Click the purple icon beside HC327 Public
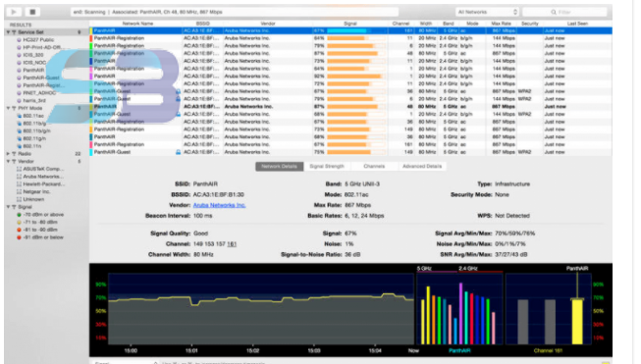641x364 pixels. click(19, 40)
